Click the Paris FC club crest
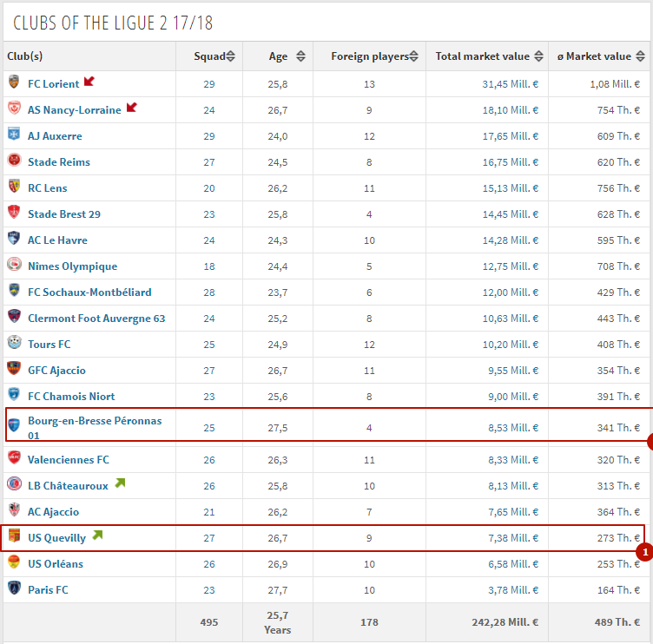The width and height of the screenshot is (653, 644). pos(14,588)
